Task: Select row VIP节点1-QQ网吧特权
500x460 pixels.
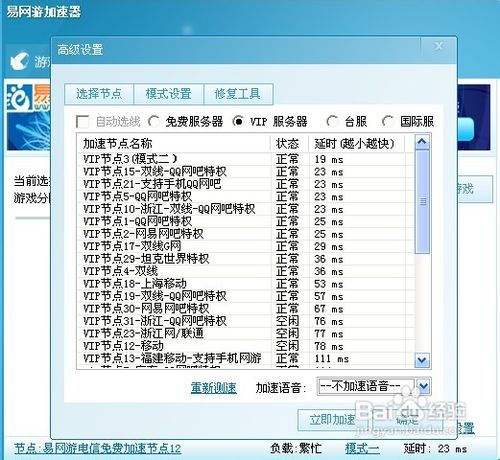Action: [x=246, y=221]
